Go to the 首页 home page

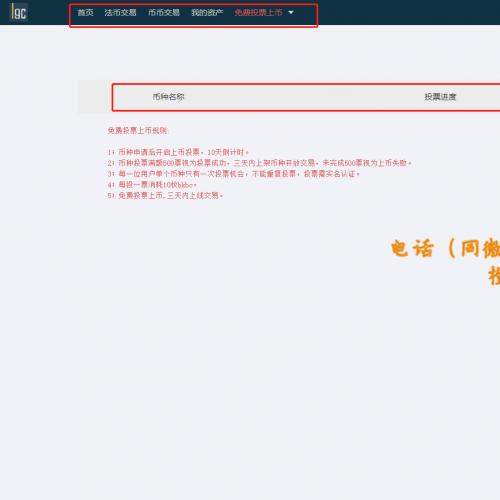pos(85,13)
